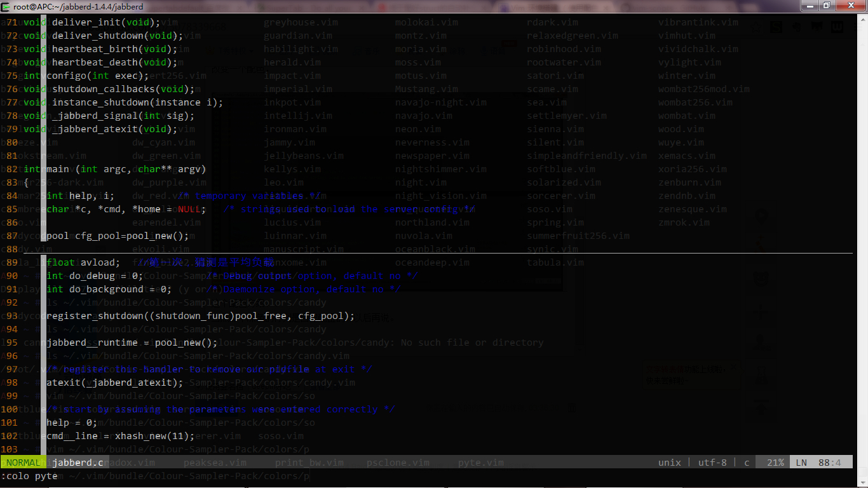Maximize the PuTTY terminal window

pyautogui.click(x=826, y=6)
